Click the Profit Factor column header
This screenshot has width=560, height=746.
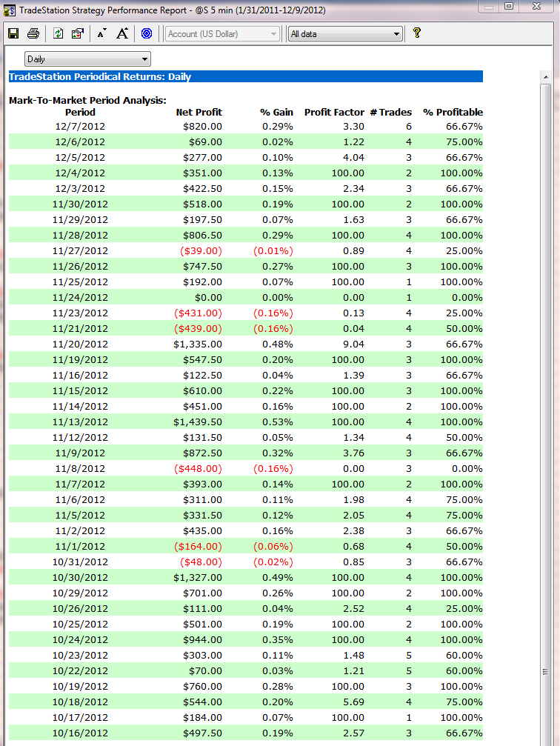(334, 112)
